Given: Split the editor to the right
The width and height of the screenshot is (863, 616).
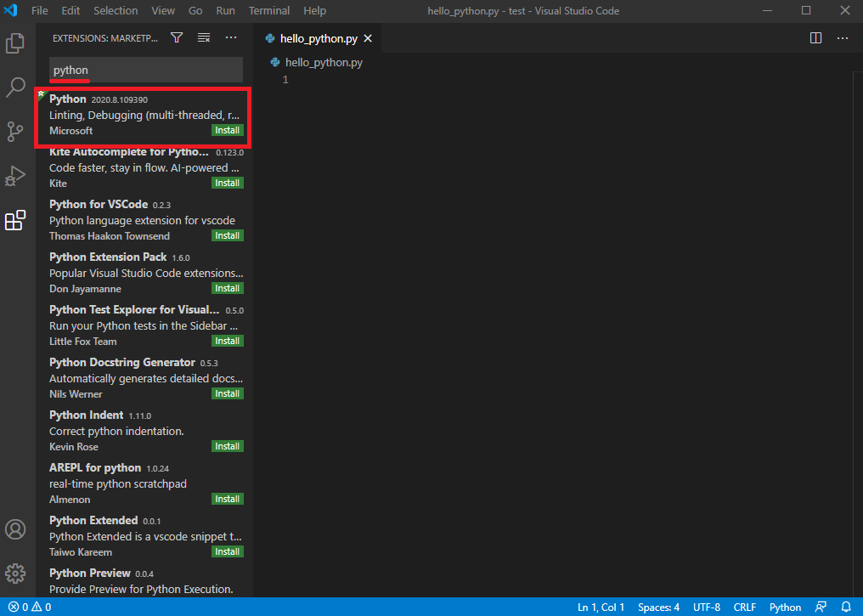Looking at the screenshot, I should [x=815, y=38].
